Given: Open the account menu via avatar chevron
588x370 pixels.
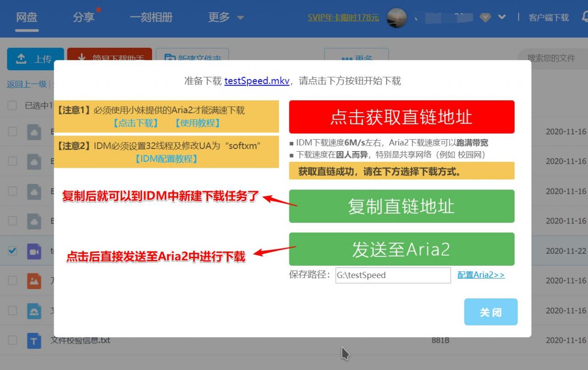Looking at the screenshot, I should [x=502, y=17].
